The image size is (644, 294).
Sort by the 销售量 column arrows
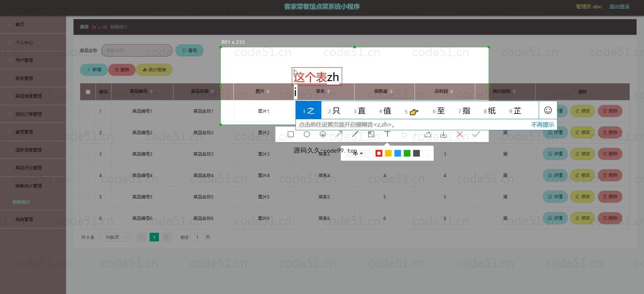pos(391,91)
